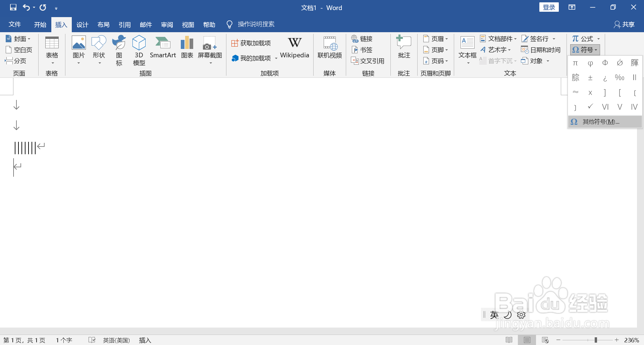This screenshot has height=345, width=644.
Task: Open the SmartArt gallery
Action: coord(163,49)
